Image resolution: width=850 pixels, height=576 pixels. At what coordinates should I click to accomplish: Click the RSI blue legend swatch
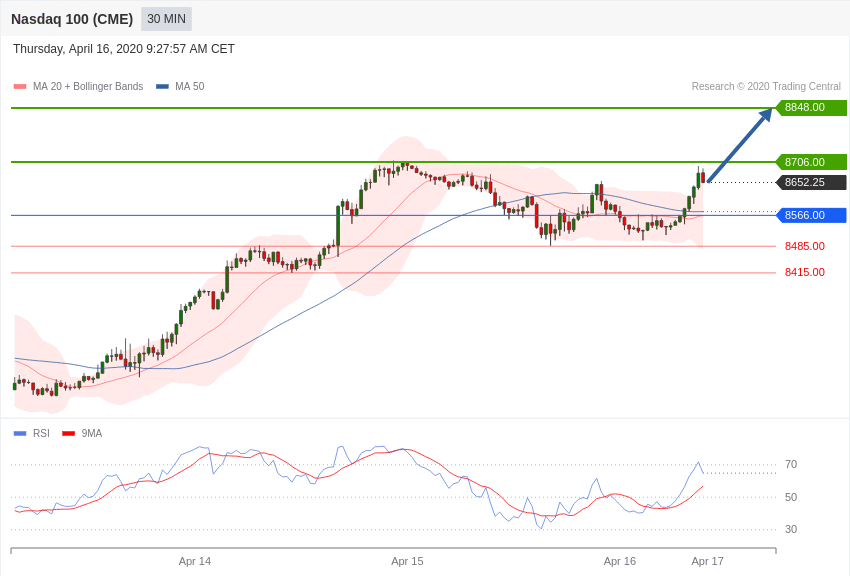[20, 433]
